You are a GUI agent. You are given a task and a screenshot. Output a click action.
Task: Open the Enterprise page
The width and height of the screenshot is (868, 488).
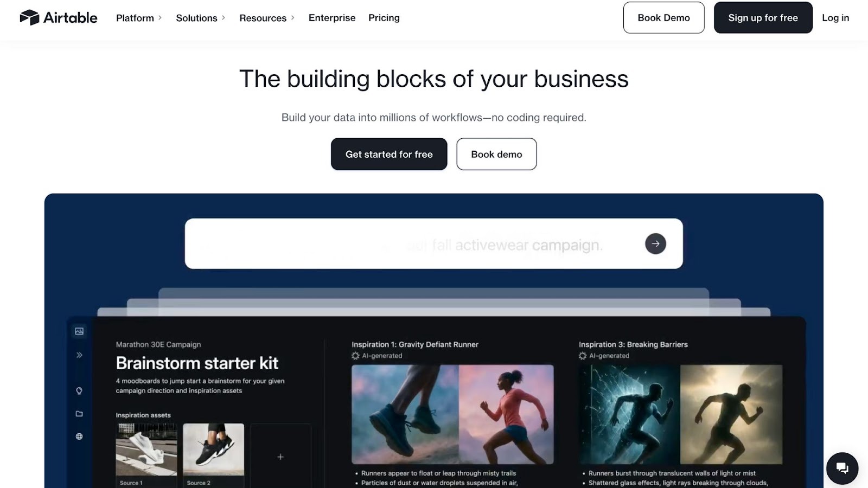(332, 18)
